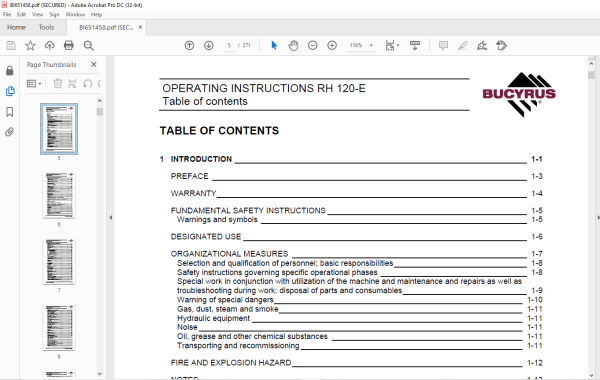Click the Print file icon
The height and width of the screenshot is (380, 600).
point(68,46)
